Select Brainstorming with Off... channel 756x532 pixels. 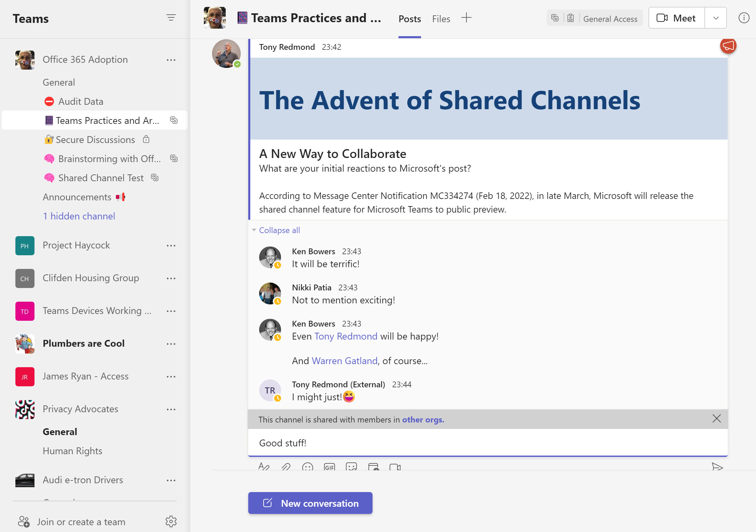point(102,159)
